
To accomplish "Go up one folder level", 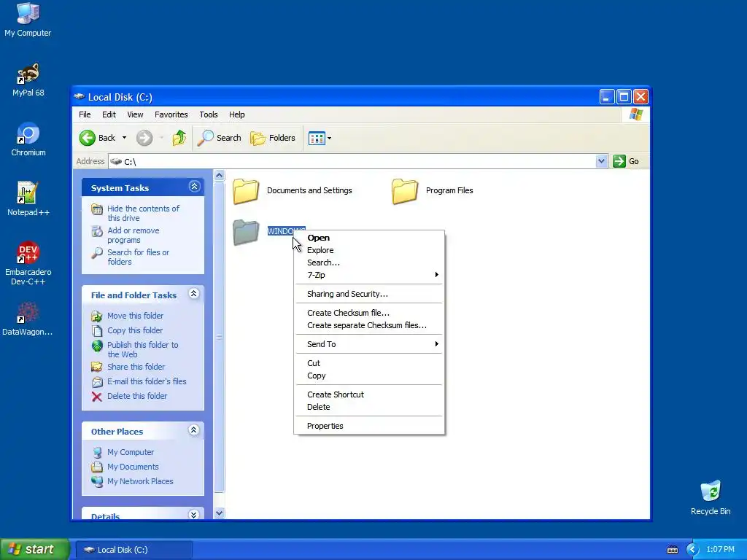I will [179, 138].
